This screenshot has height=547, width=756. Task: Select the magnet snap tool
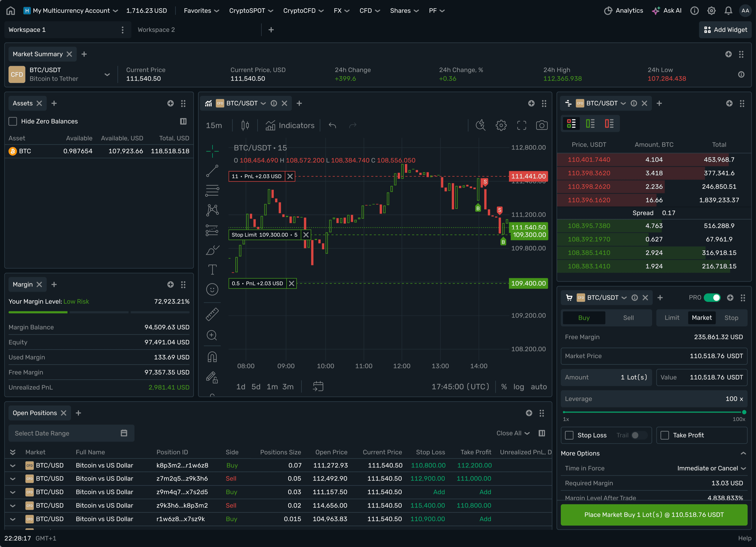tap(212, 357)
